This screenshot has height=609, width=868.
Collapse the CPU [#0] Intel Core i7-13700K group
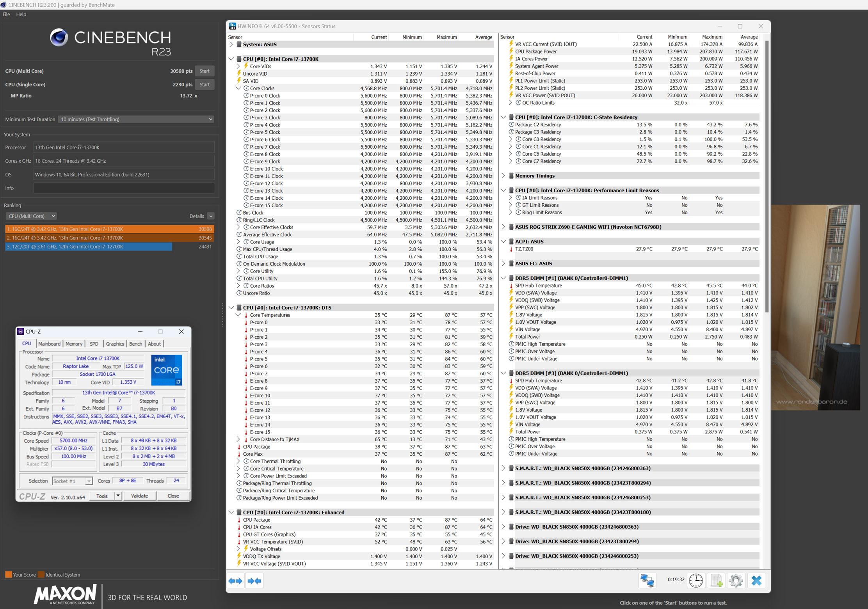tap(231, 59)
